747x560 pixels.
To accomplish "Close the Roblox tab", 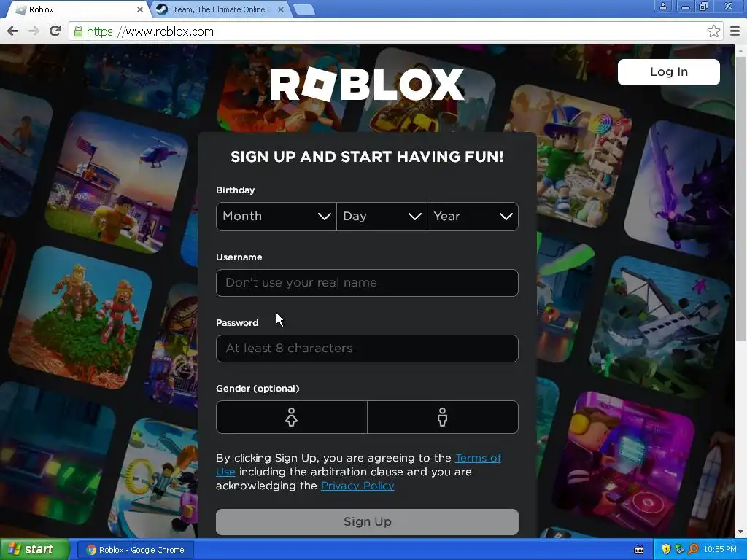I will 139,9.
